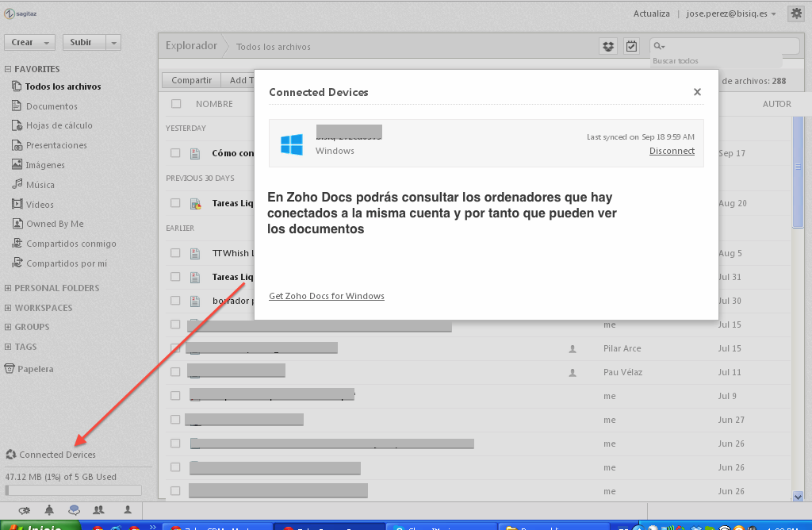
Task: Click the Connected Devices sync icon
Action: point(11,455)
